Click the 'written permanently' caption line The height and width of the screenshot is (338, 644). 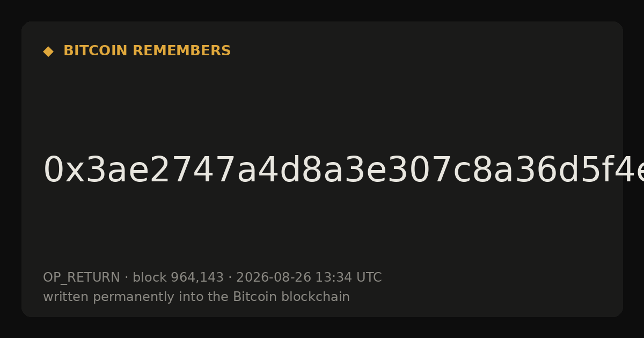[x=196, y=297]
